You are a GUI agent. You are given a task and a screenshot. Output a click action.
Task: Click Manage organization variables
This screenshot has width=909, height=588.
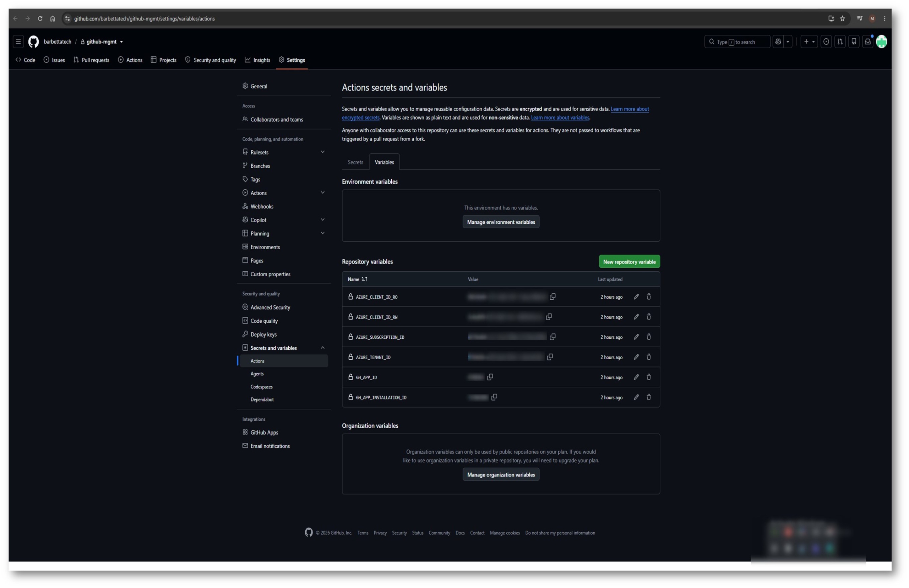point(501,475)
